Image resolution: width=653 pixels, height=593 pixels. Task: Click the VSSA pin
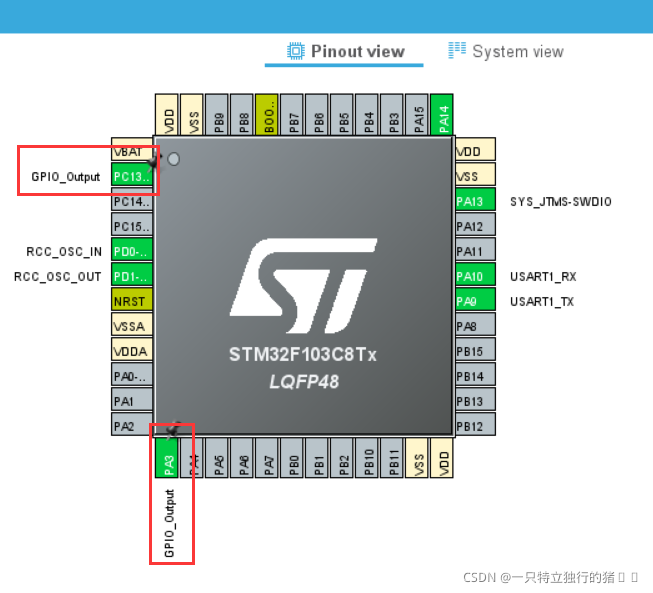(x=132, y=326)
